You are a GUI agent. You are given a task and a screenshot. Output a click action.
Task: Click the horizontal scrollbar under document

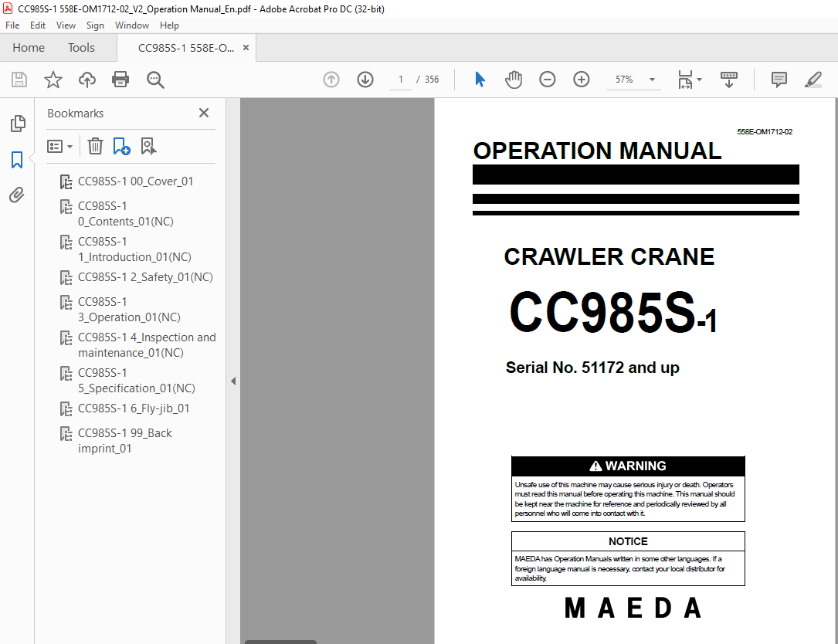click(280, 642)
